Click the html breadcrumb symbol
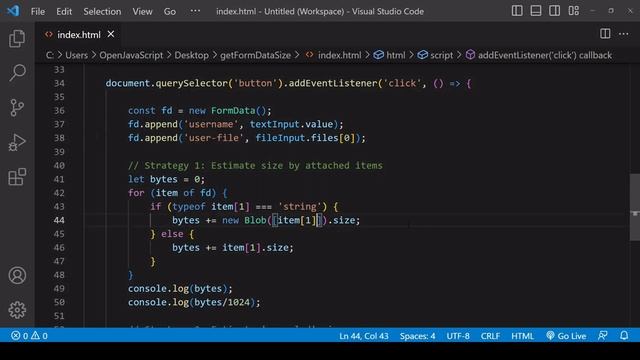 coord(390,55)
